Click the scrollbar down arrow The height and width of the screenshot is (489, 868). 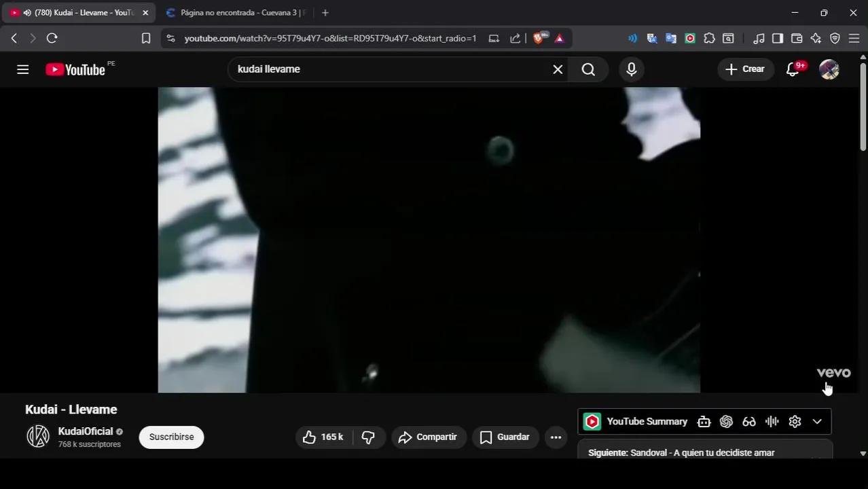[863, 453]
